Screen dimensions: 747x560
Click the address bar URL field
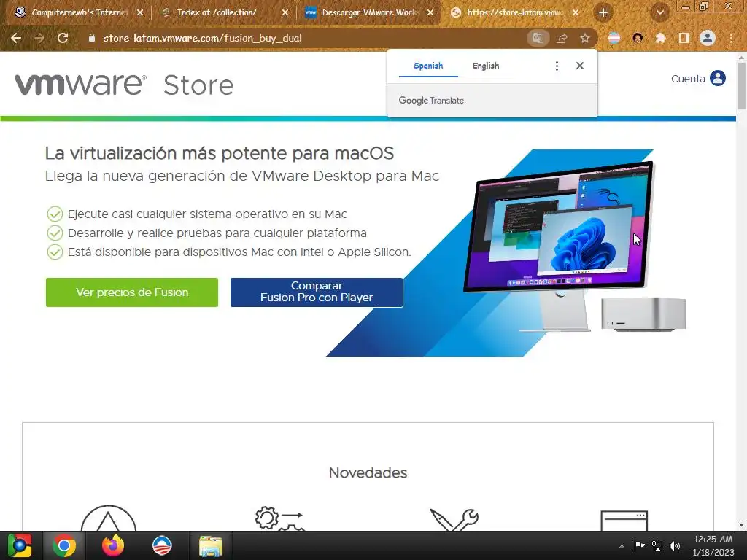pos(305,38)
